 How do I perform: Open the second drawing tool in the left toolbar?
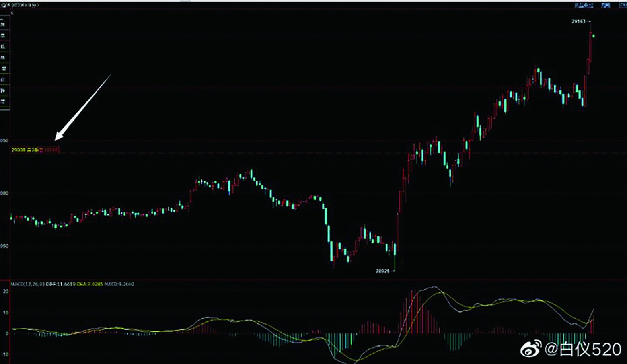[x=3, y=36]
